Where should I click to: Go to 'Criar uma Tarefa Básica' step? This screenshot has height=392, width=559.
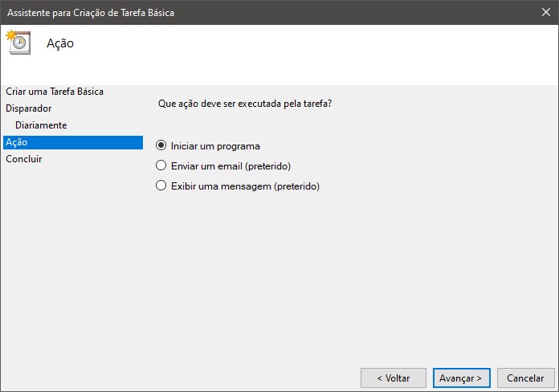(x=55, y=92)
